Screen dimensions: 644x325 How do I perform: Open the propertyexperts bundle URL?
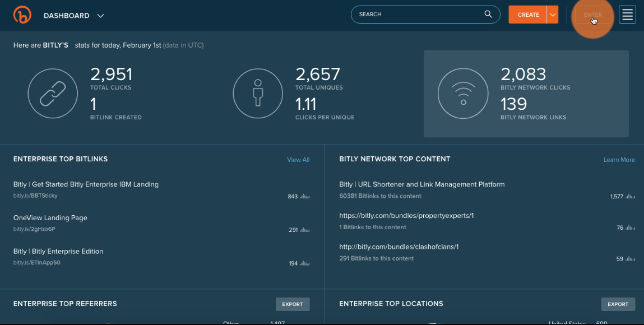tap(406, 215)
